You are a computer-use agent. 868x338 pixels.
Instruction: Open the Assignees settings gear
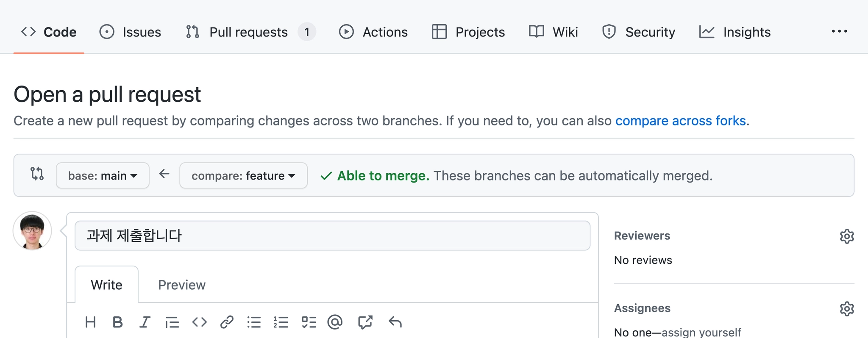point(846,309)
